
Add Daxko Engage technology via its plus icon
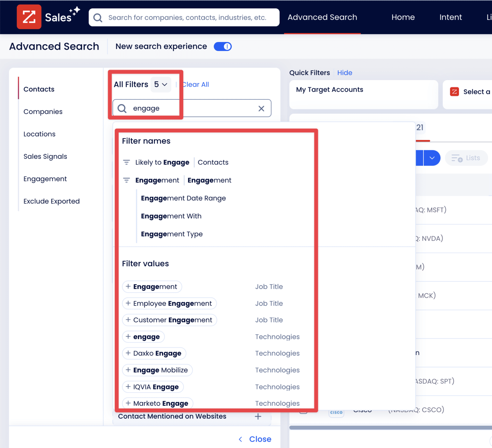click(x=128, y=353)
